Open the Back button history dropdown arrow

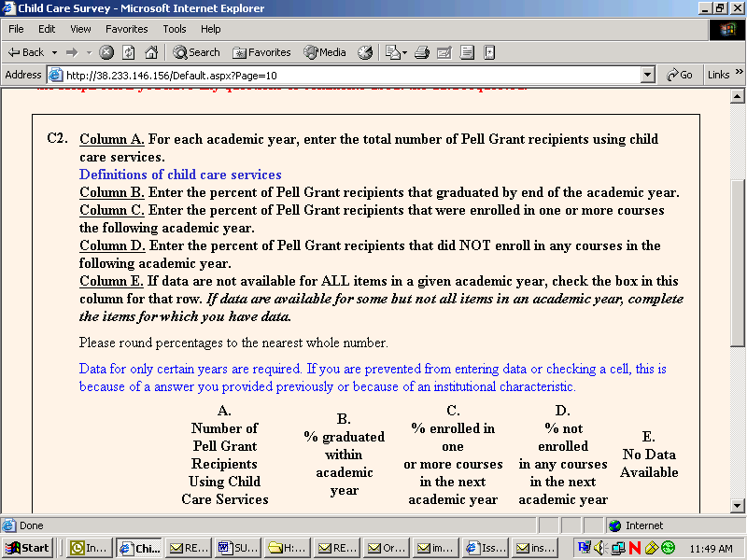55,52
